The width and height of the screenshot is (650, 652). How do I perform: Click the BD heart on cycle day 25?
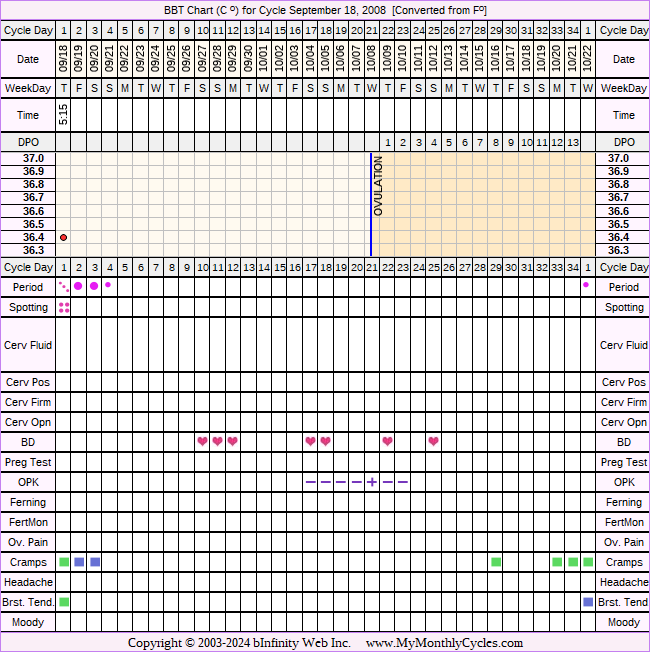pyautogui.click(x=433, y=442)
